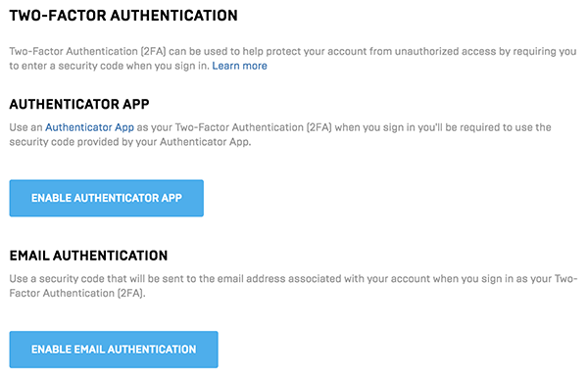
Task: Open the Learn more link
Action: 240,66
